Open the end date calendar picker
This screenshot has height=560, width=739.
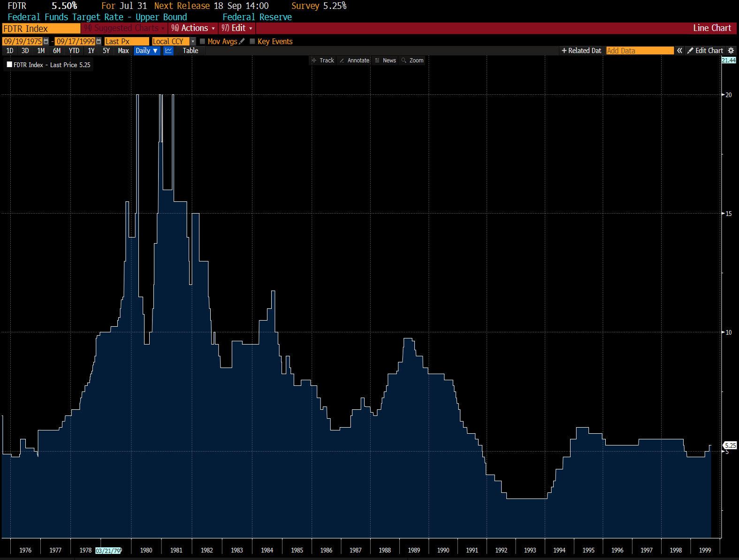[x=99, y=41]
